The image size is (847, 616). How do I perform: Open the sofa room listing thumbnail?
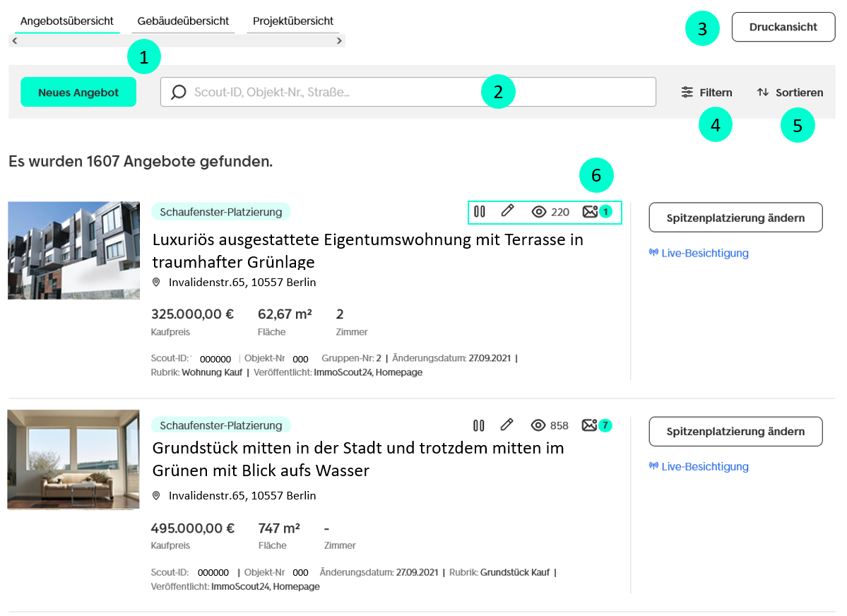tap(73, 459)
